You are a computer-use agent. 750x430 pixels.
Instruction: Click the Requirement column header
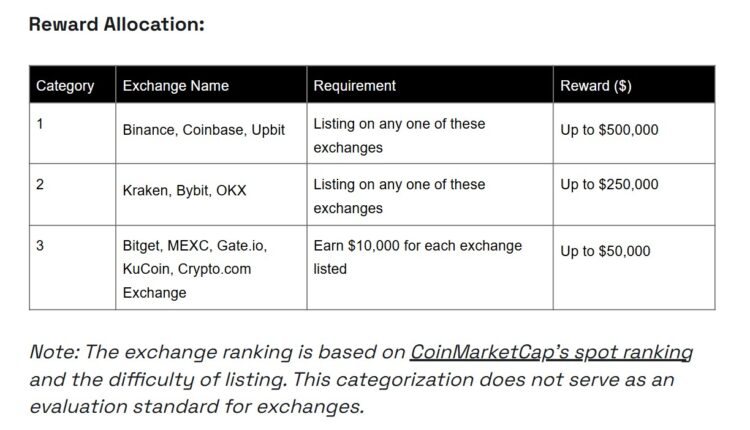point(355,86)
